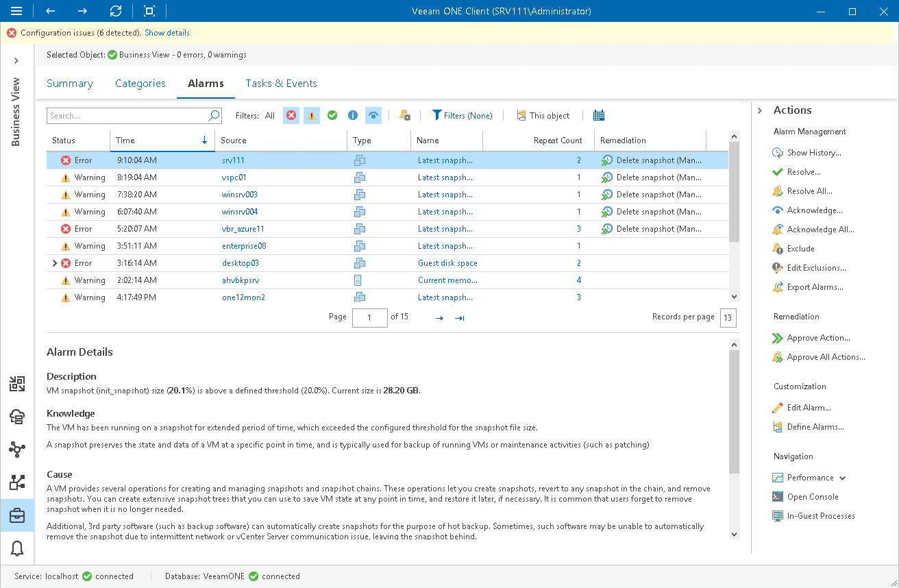The height and width of the screenshot is (588, 899).
Task: Open the QR-style sidebar view icon
Action: [x=17, y=384]
